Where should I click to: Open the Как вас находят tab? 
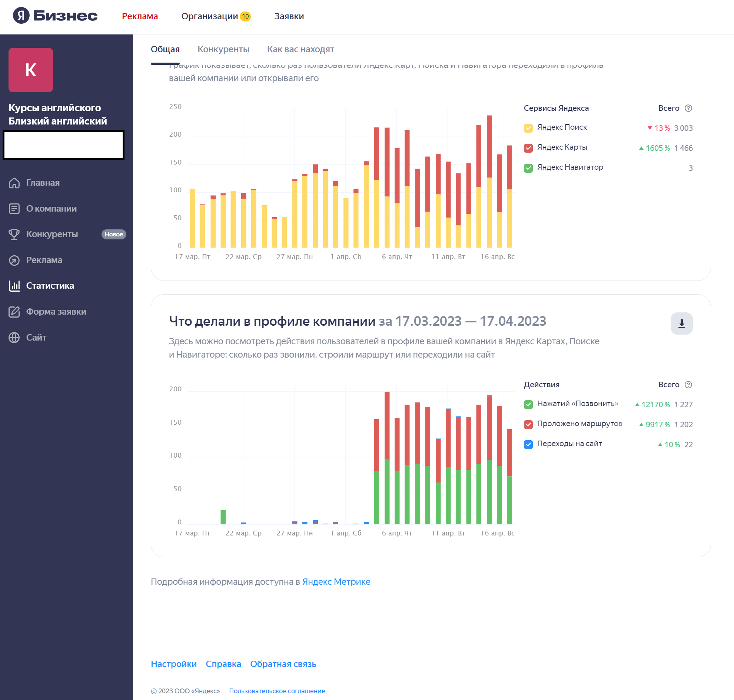300,49
